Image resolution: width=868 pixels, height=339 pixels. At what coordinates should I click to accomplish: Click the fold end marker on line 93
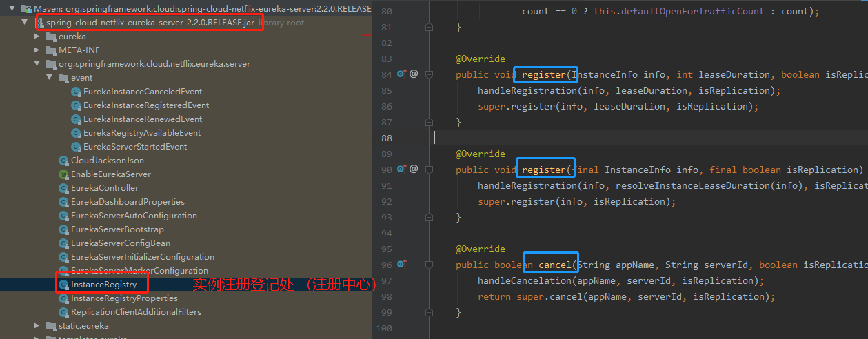429,217
